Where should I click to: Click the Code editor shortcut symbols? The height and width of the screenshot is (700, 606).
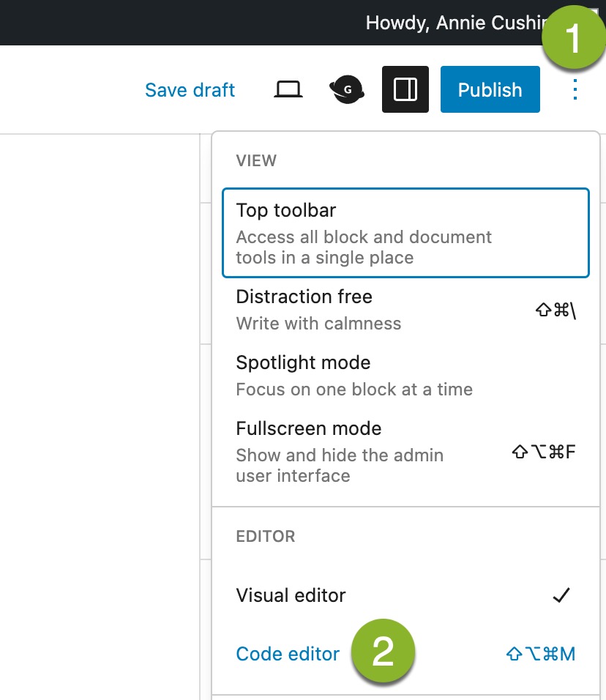tap(540, 654)
